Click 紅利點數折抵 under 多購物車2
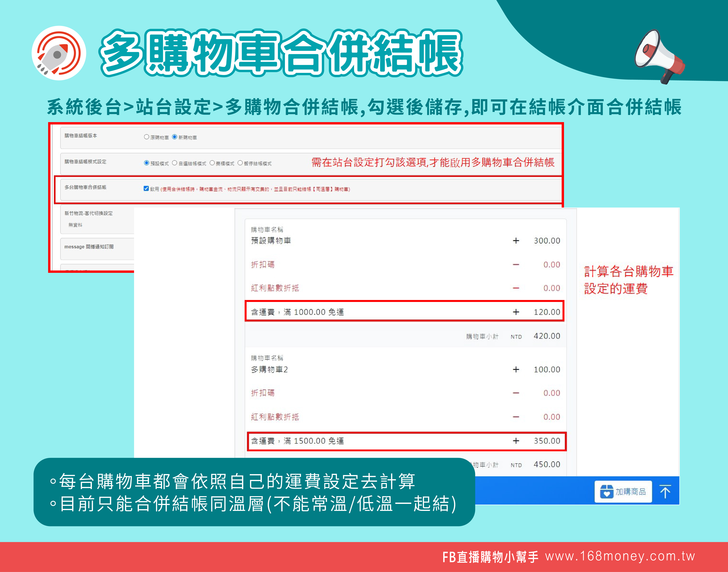Image resolution: width=728 pixels, height=572 pixels. click(275, 417)
